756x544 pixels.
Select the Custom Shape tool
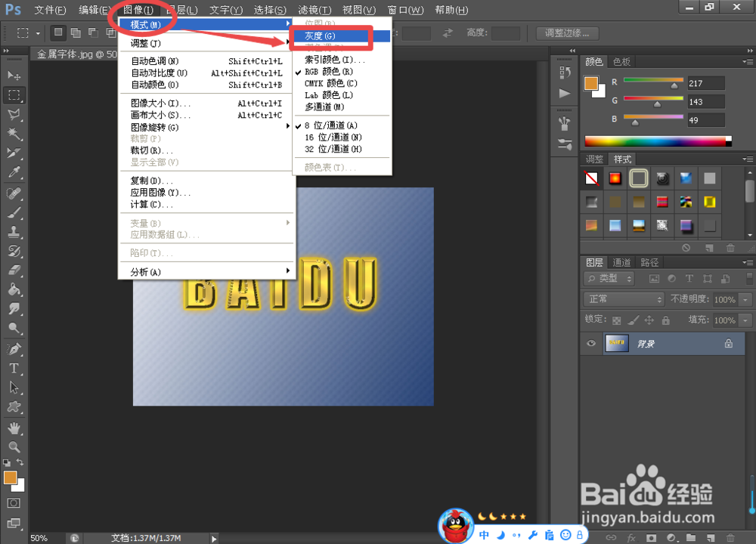point(14,406)
